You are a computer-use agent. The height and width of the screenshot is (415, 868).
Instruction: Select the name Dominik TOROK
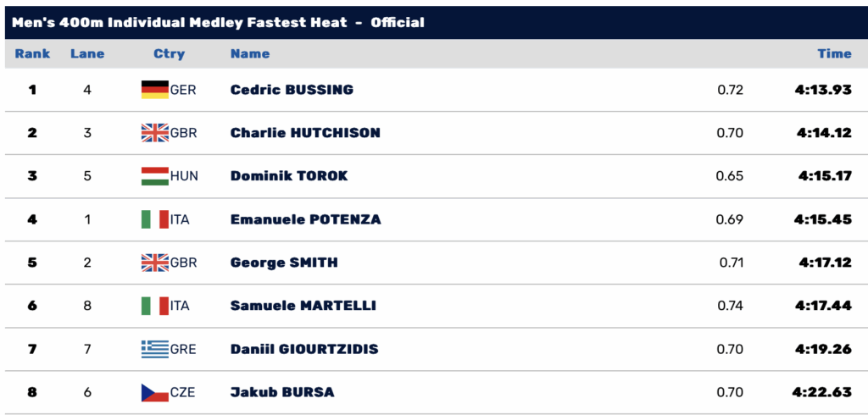[x=289, y=176]
